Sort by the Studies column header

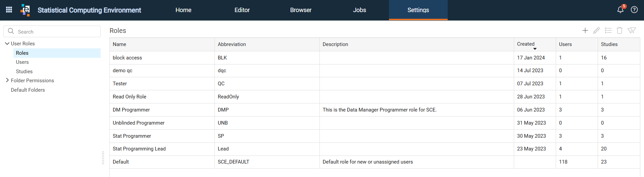pyautogui.click(x=619, y=44)
